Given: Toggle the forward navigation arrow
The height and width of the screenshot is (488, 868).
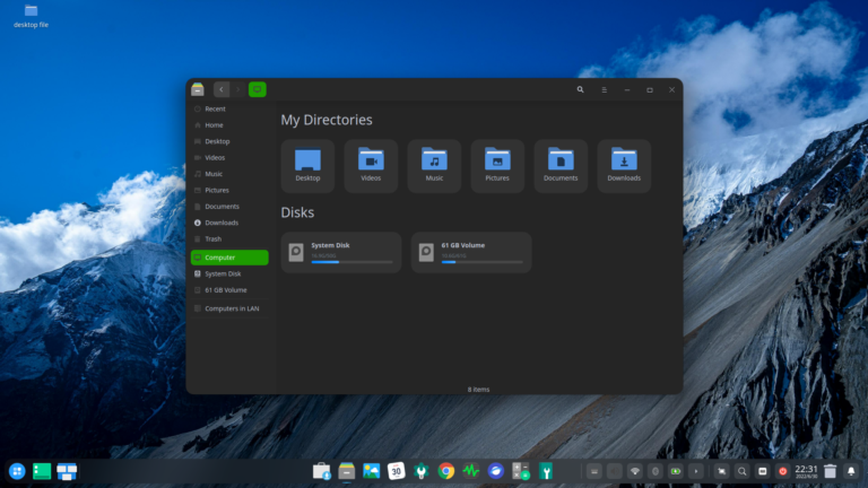Looking at the screenshot, I should [x=237, y=89].
